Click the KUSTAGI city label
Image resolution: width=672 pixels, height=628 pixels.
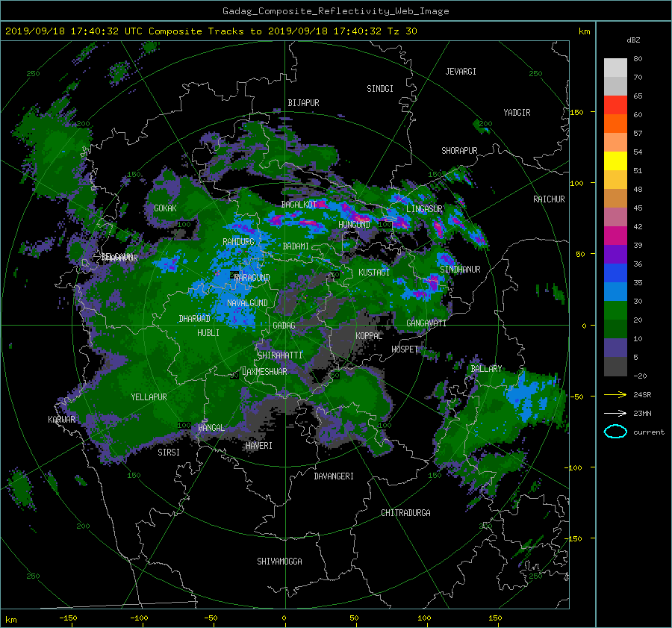click(374, 273)
